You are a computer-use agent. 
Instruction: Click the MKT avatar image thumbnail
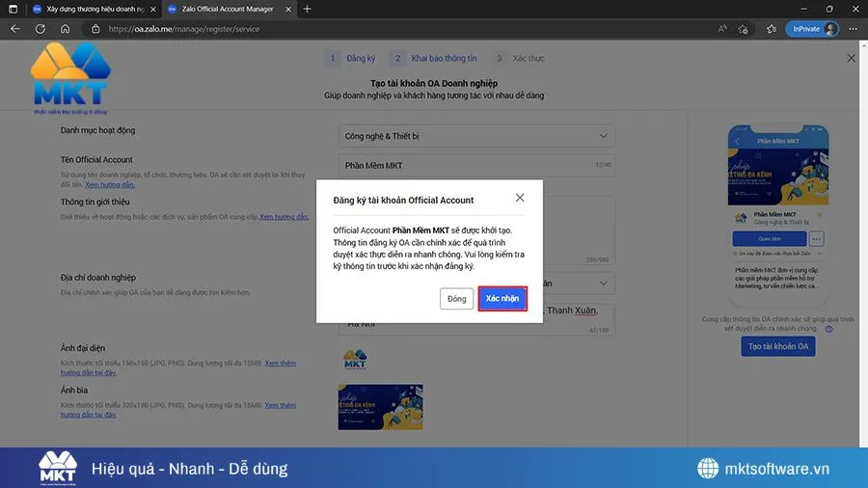coord(355,359)
